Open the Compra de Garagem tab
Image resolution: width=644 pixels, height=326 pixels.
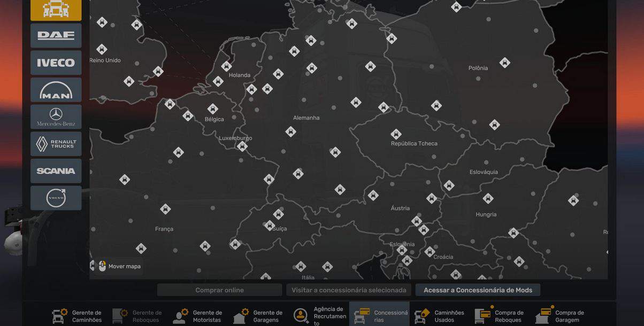560,316
